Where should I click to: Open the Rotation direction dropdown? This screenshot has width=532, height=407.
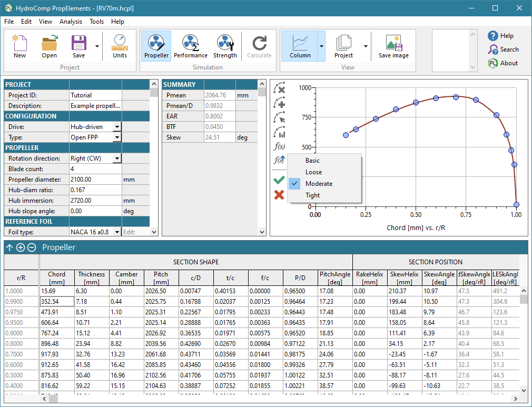coord(118,158)
